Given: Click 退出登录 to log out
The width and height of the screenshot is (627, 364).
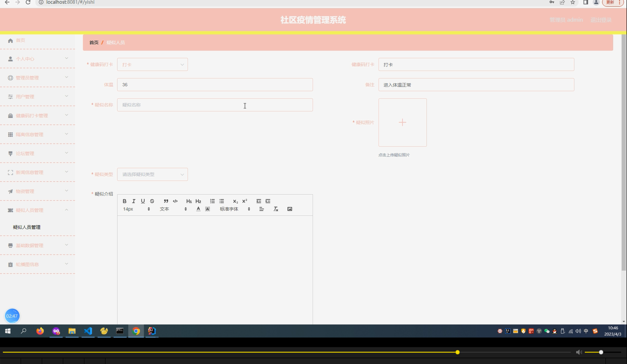Looking at the screenshot, I should pyautogui.click(x=601, y=19).
